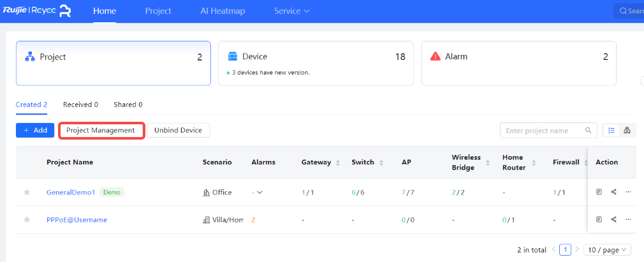Switch to map view layout
644x262 pixels.
[x=627, y=130]
